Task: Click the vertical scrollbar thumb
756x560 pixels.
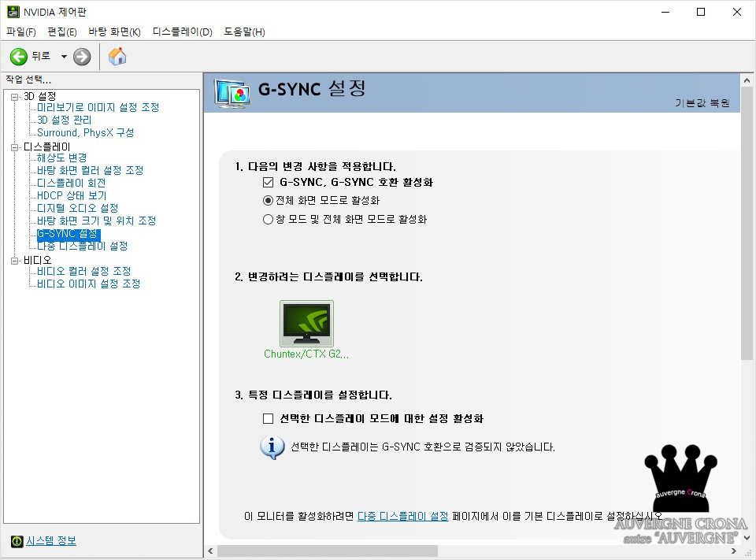Action: click(747, 224)
